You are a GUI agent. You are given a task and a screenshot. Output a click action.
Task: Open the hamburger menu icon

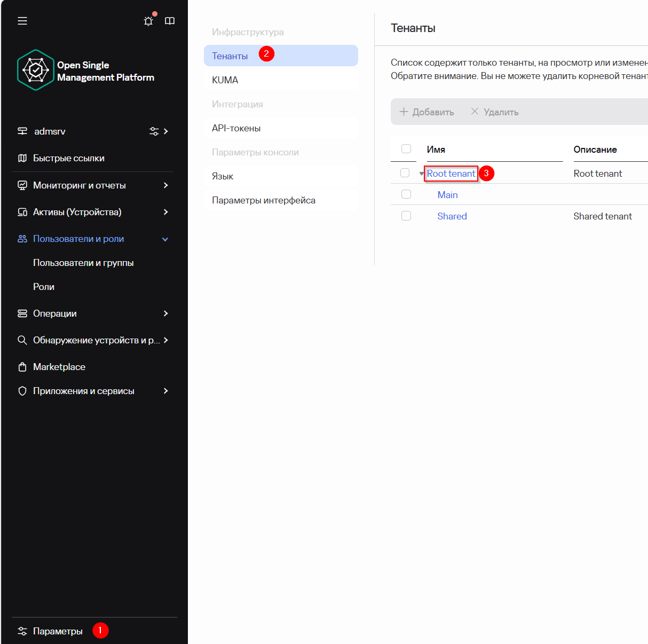pyautogui.click(x=22, y=21)
